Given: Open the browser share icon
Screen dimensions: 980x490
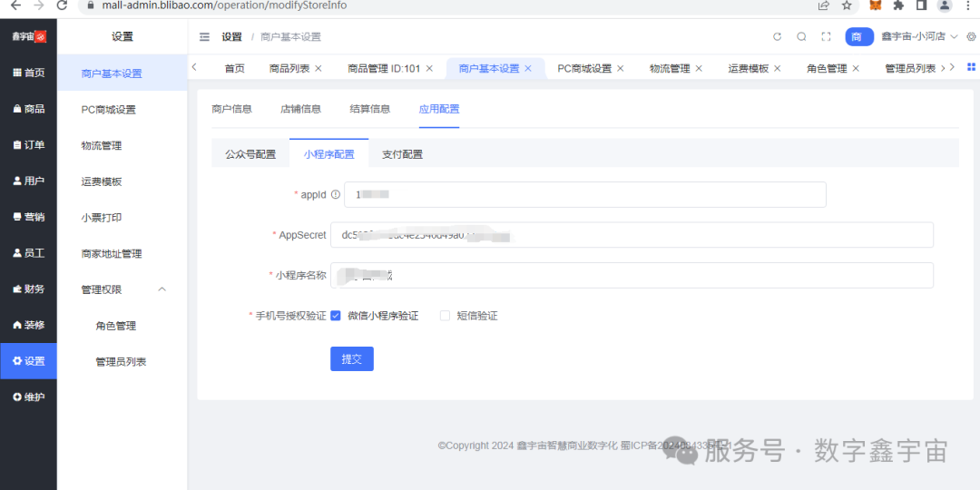Looking at the screenshot, I should point(823,5).
